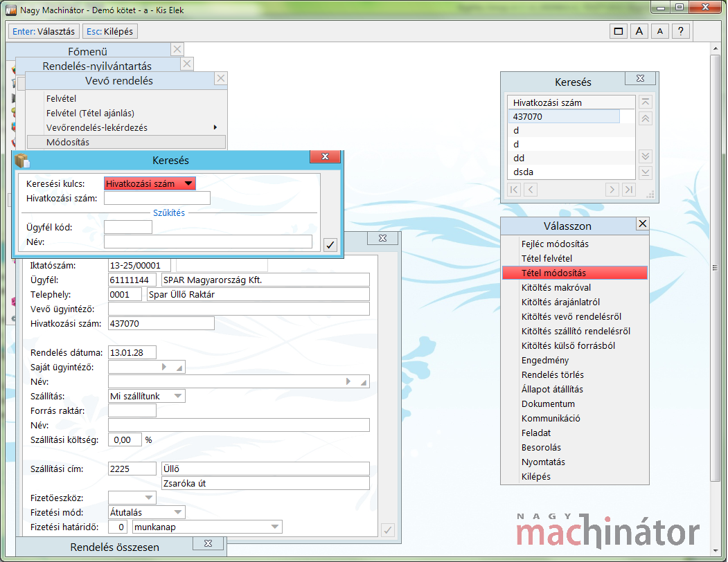Click the large A font size icon
This screenshot has height=562, width=728.
tap(639, 31)
